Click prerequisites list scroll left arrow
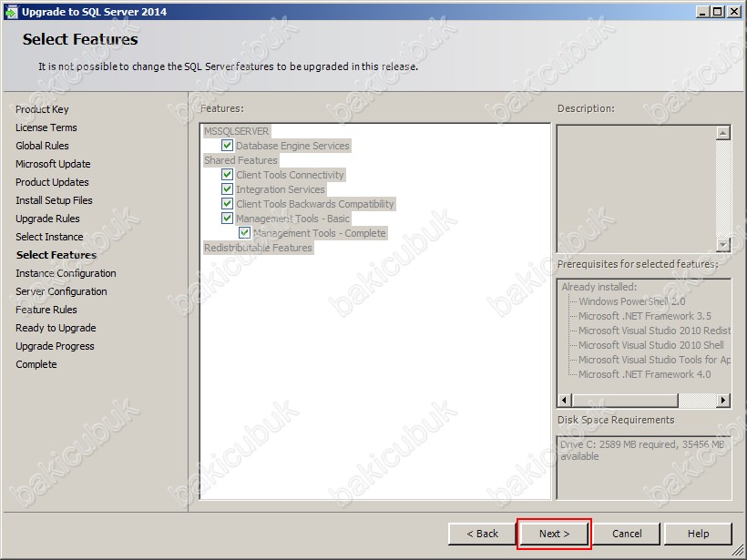This screenshot has height=560, width=747. (565, 401)
